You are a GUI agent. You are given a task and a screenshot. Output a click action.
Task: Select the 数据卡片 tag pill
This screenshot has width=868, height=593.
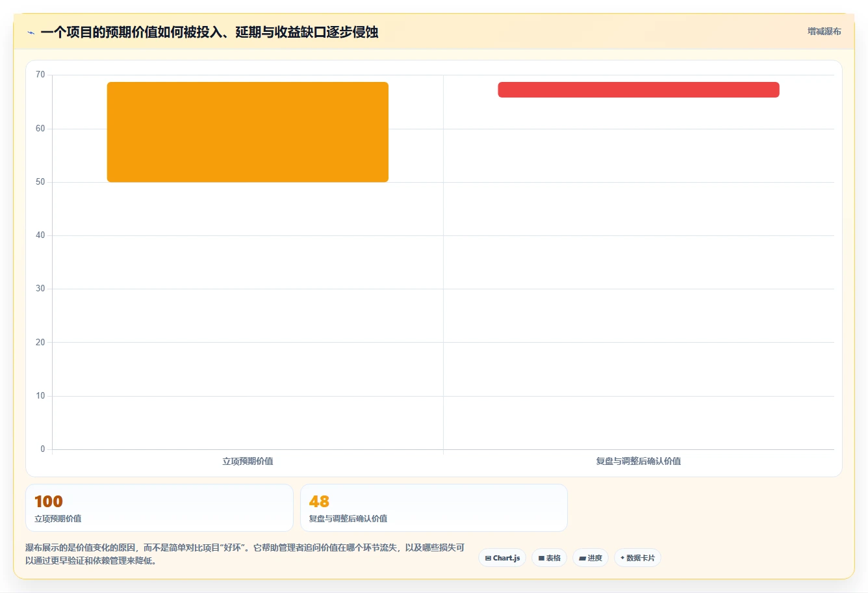pyautogui.click(x=637, y=558)
